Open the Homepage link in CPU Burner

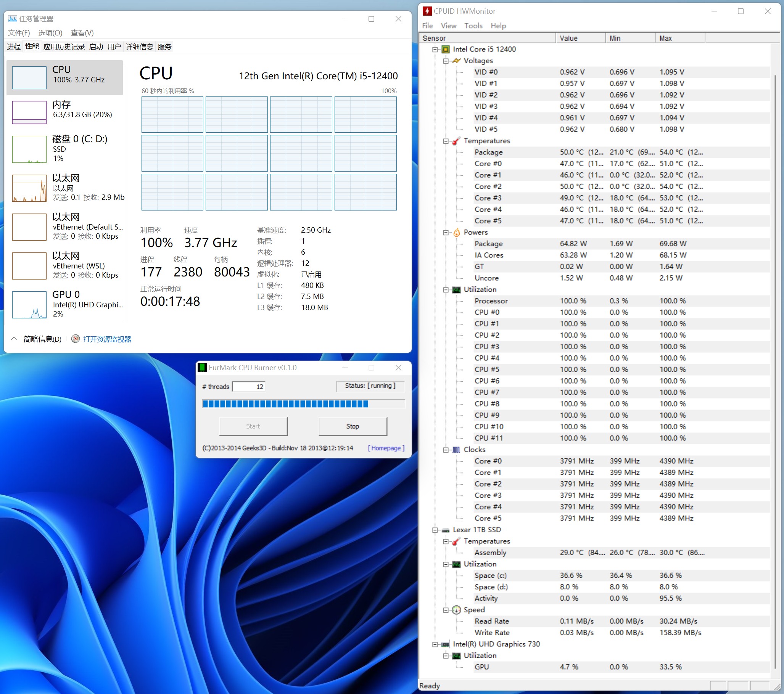(x=386, y=448)
